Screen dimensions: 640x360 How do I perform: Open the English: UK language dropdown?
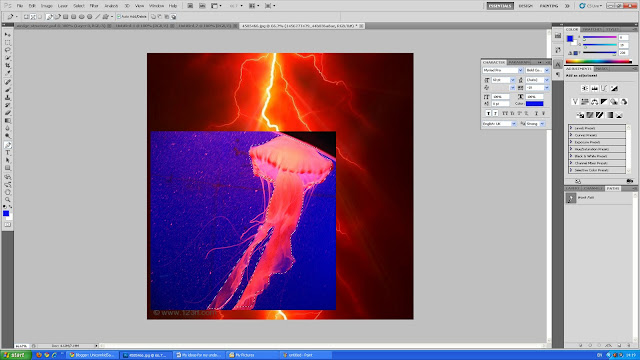click(x=513, y=124)
